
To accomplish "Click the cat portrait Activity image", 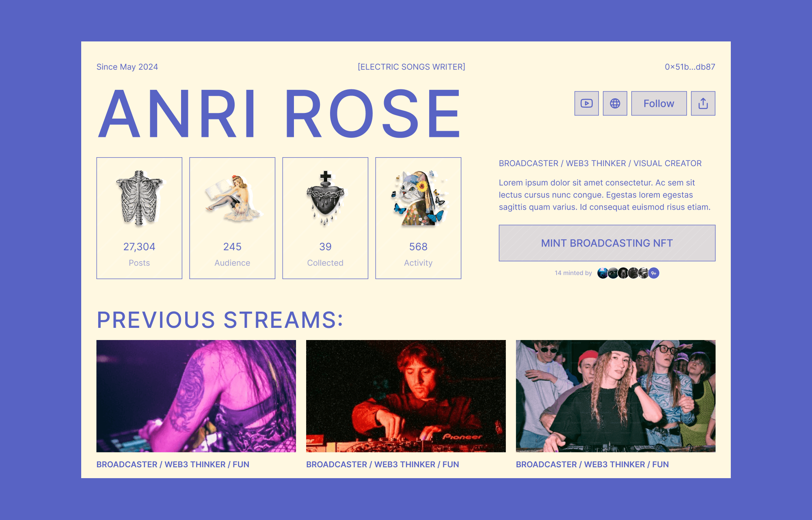I will [418, 198].
